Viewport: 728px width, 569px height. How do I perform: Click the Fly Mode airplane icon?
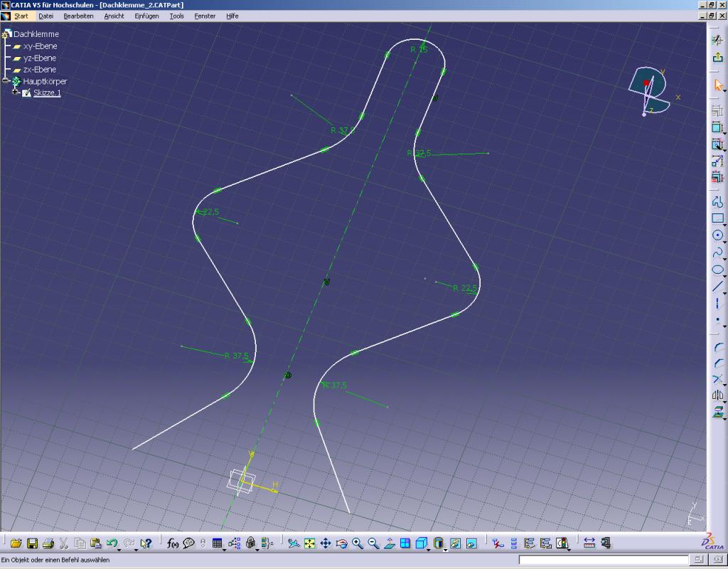pyautogui.click(x=294, y=543)
